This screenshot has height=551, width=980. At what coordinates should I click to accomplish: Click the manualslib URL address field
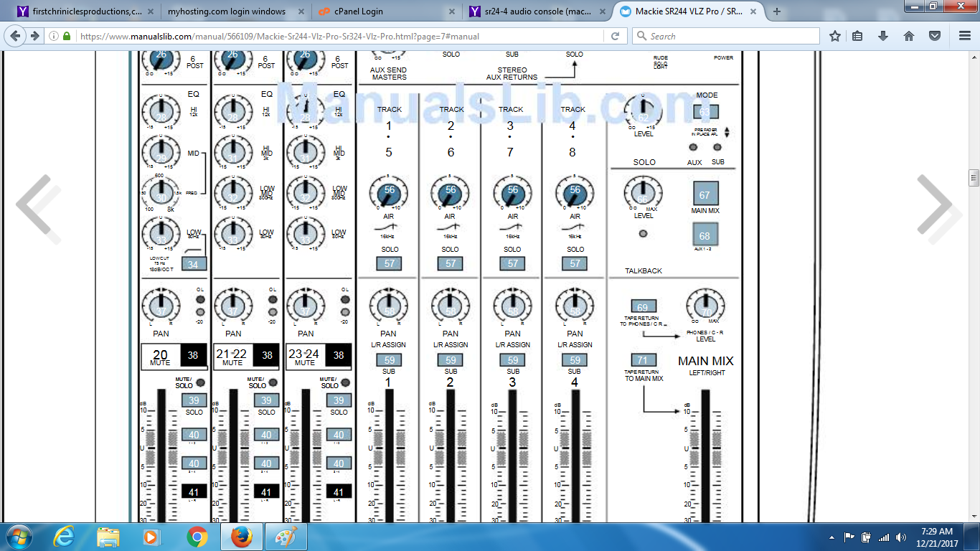click(x=341, y=36)
